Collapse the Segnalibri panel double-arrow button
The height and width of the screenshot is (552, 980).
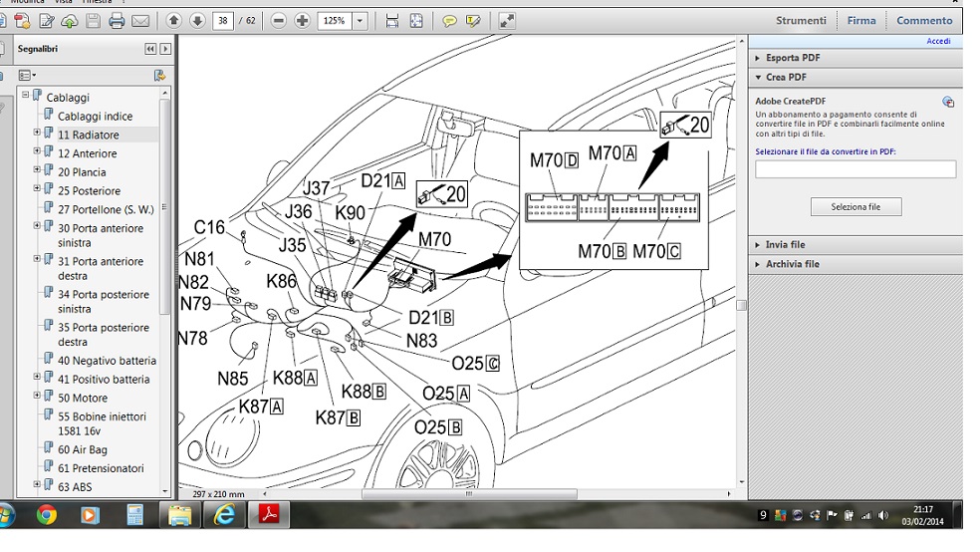tap(150, 49)
